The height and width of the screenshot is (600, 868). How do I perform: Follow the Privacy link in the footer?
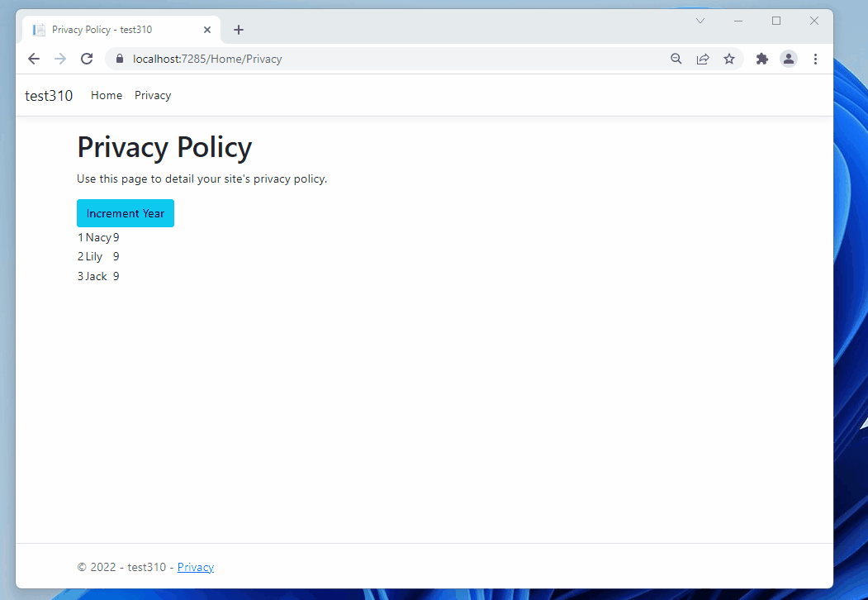tap(196, 567)
